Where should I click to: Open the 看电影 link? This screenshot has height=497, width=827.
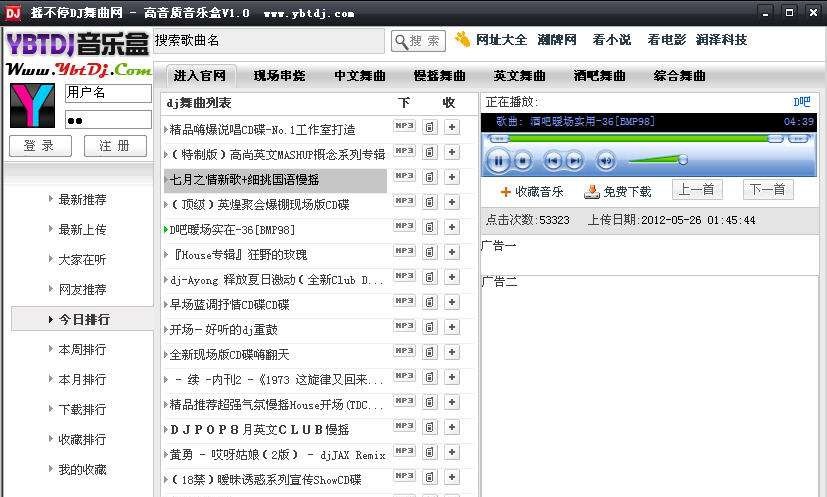point(667,40)
